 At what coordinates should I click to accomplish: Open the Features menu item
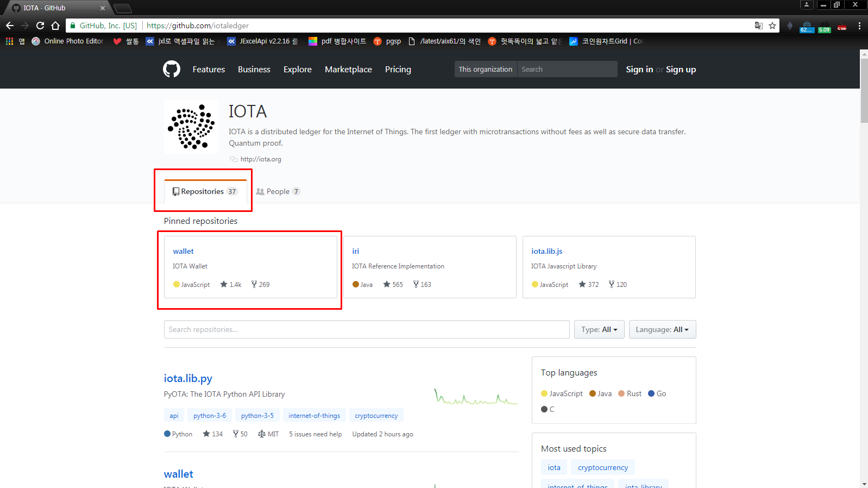click(x=209, y=70)
